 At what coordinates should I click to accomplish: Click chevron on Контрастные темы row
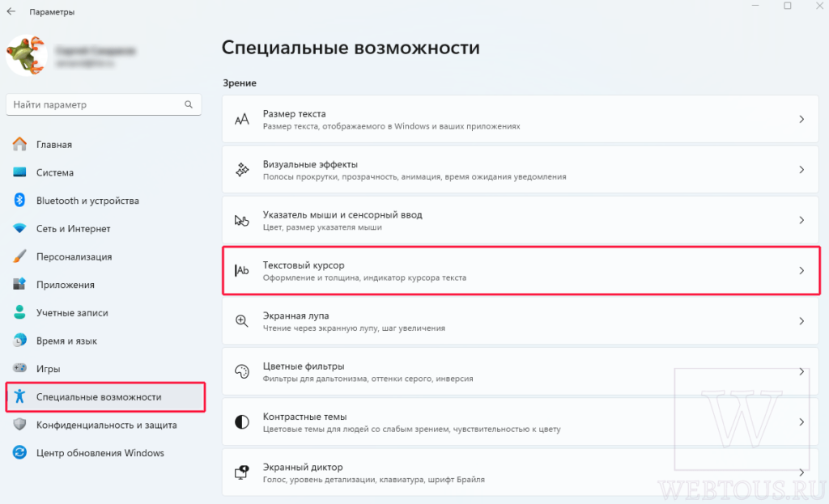[x=801, y=421]
